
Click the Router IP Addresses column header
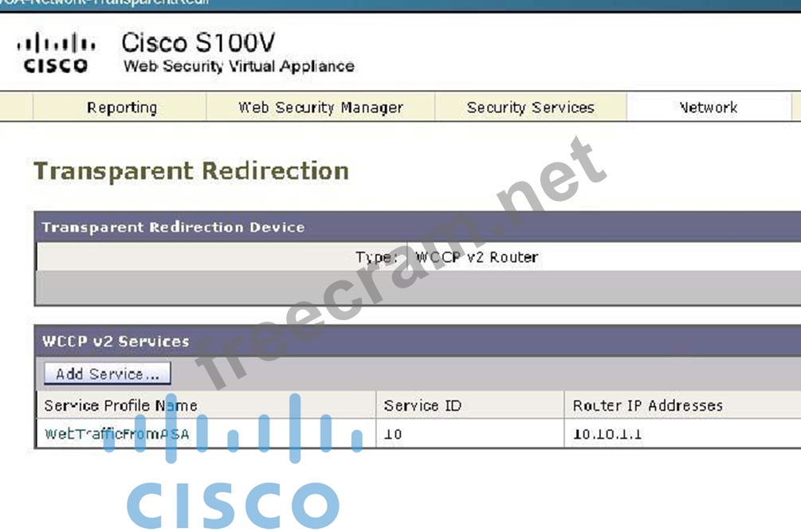point(647,405)
